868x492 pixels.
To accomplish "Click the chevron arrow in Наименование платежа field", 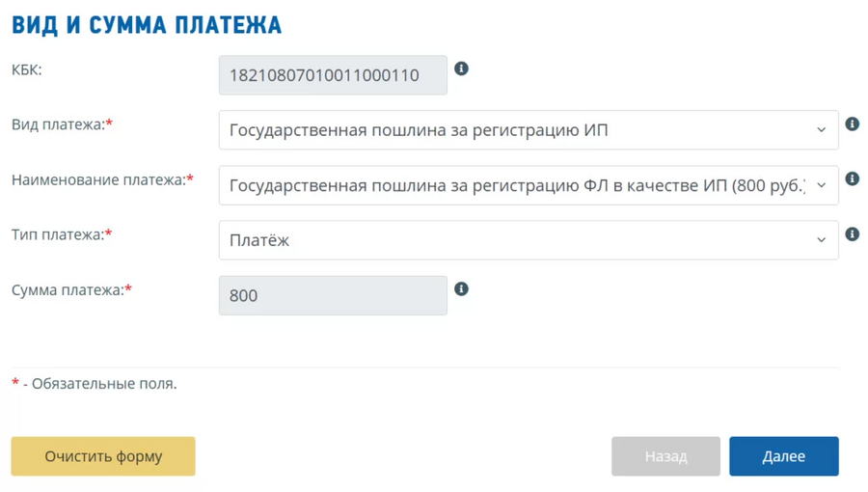I will tap(821, 185).
